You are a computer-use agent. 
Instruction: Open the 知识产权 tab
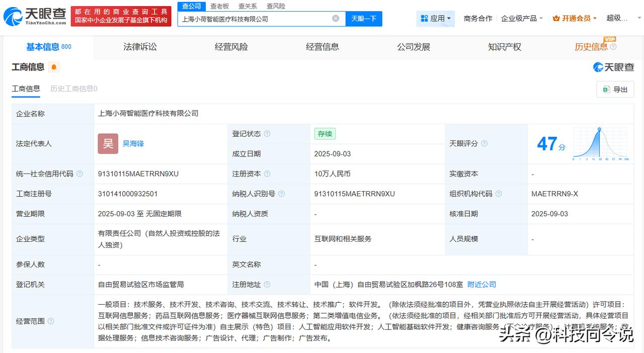tap(505, 47)
